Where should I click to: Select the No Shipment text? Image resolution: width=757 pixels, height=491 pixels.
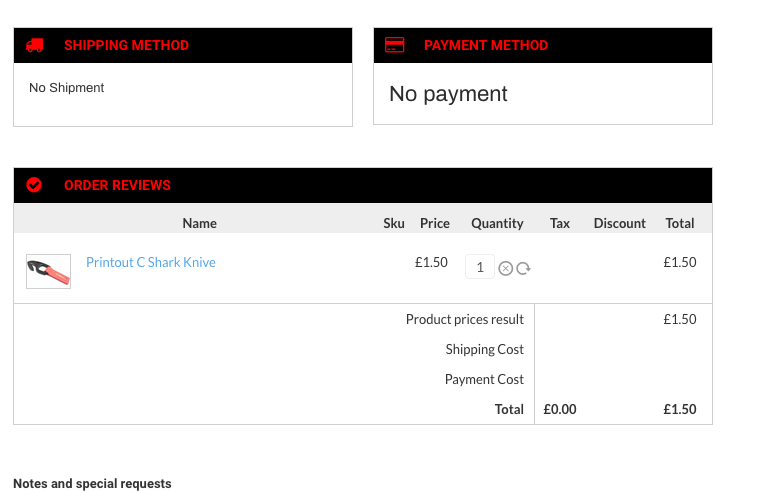coord(67,88)
